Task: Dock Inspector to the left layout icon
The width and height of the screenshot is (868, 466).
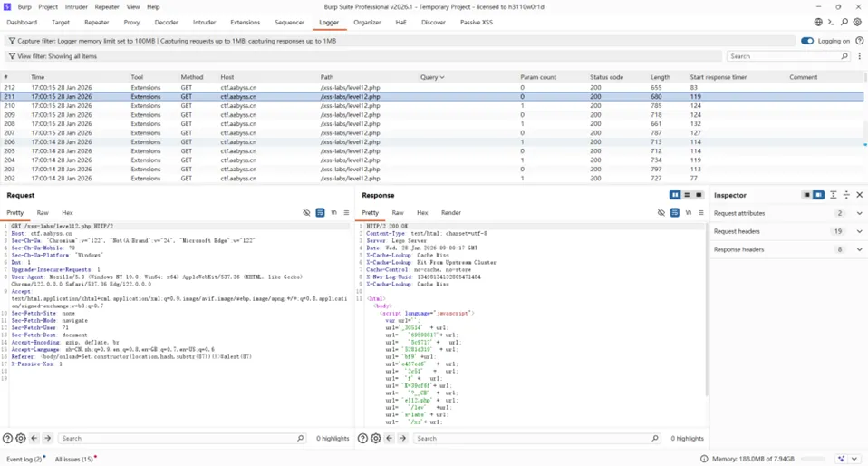Action: pyautogui.click(x=806, y=195)
